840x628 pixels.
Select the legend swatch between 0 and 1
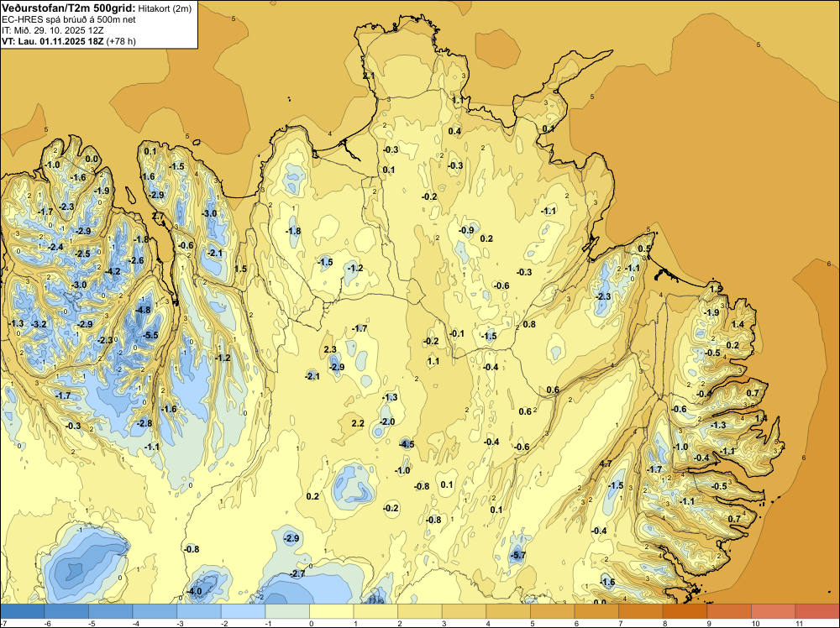332,611
